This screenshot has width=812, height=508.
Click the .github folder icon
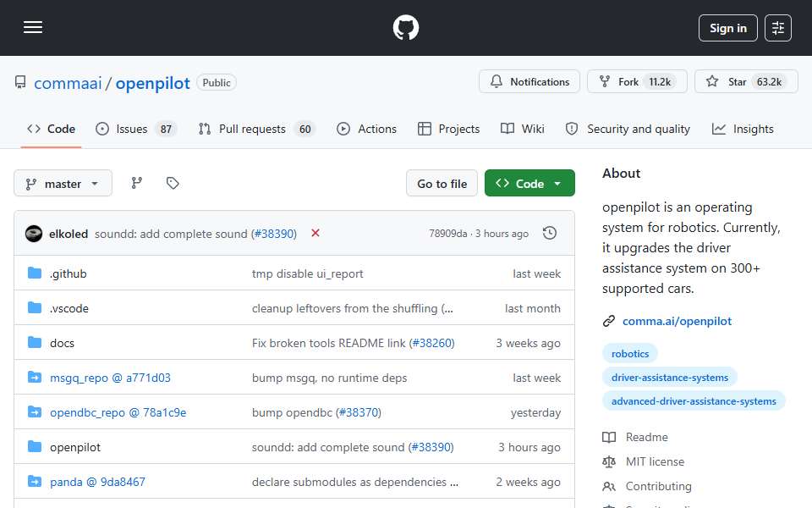click(x=35, y=273)
